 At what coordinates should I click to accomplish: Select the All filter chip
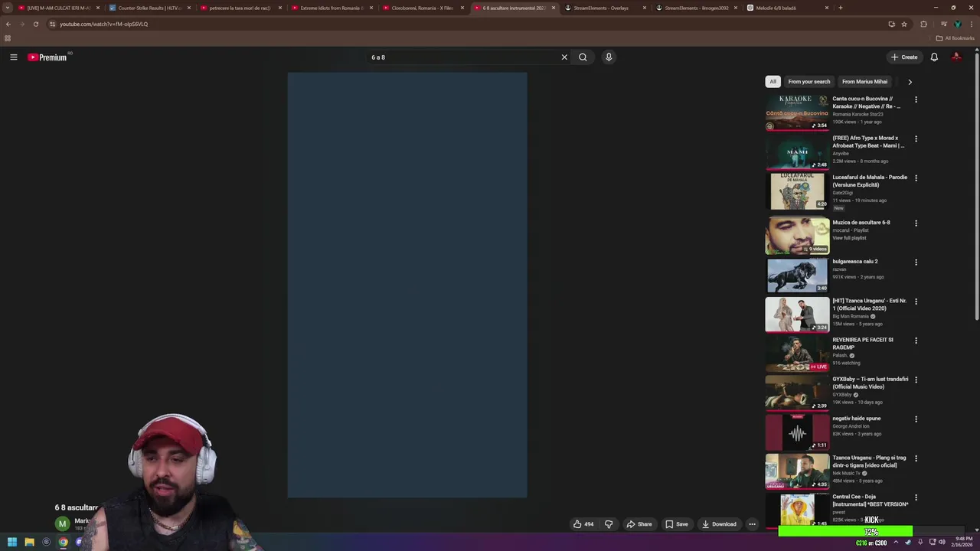(x=773, y=82)
